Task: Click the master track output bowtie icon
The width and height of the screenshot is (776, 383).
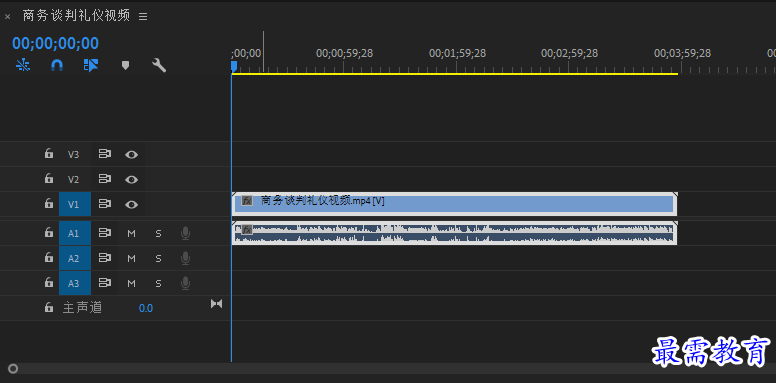Action: point(216,304)
